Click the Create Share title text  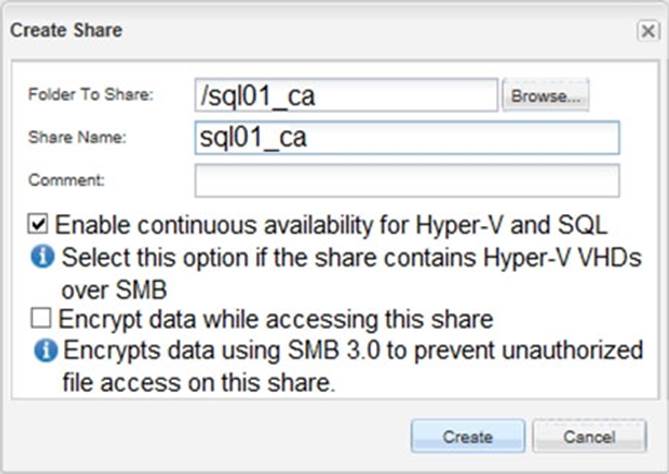(x=66, y=30)
